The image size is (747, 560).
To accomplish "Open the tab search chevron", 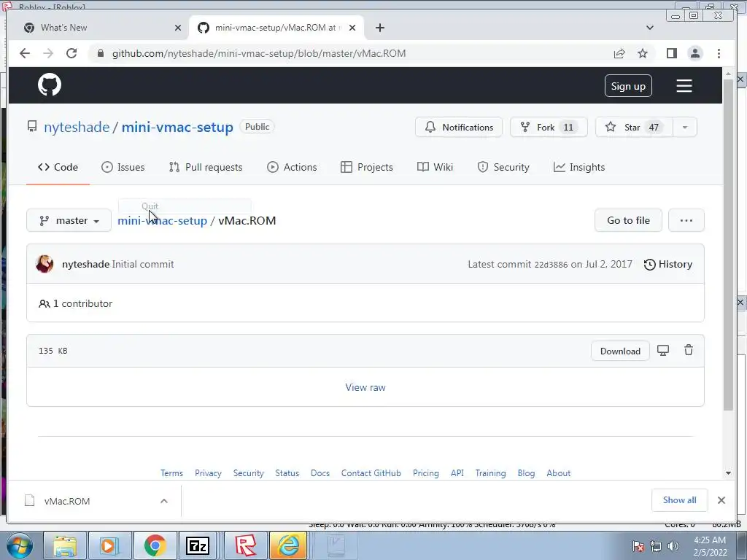I will [650, 28].
